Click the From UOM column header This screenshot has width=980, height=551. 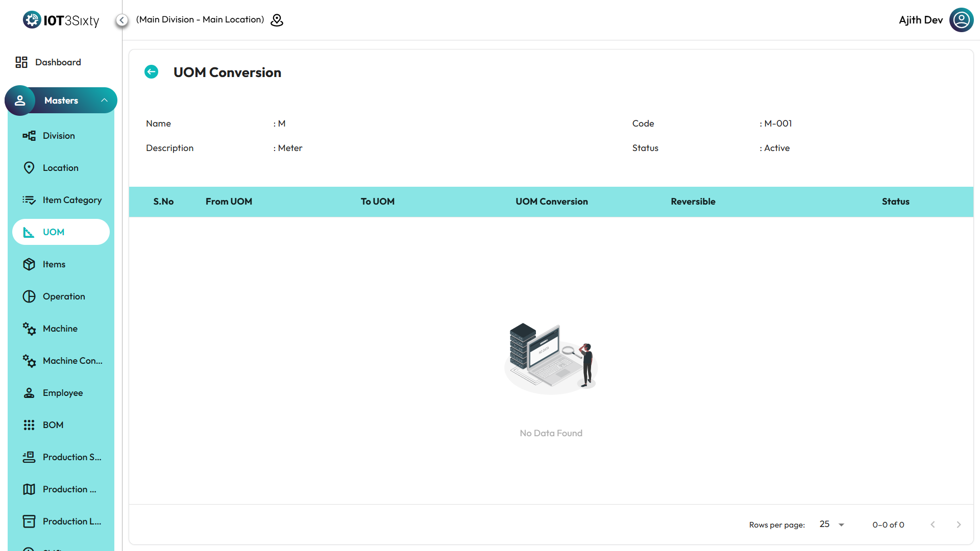click(x=229, y=202)
